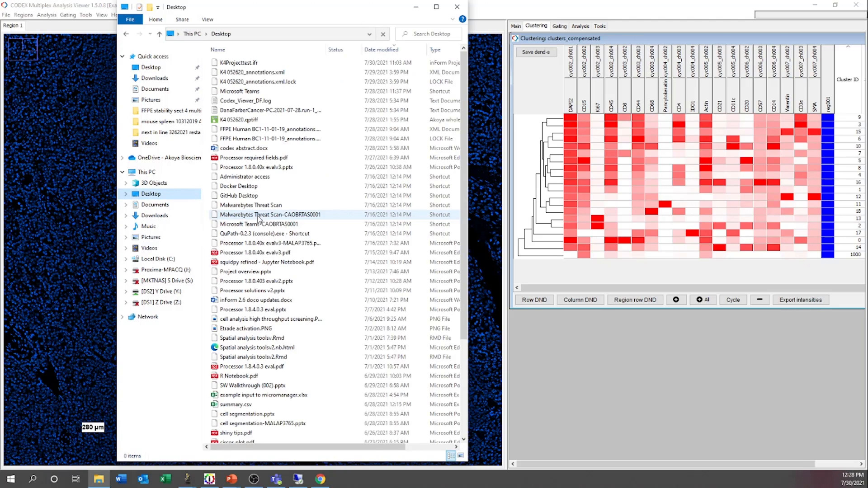This screenshot has height=488, width=868.
Task: Switch to the Gating tab in CODEX
Action: tap(559, 26)
